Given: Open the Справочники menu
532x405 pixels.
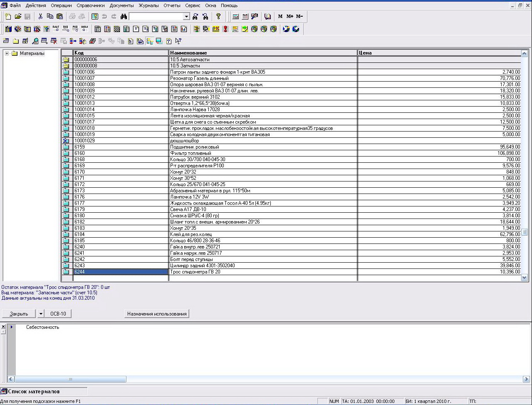Looking at the screenshot, I should (91, 5).
